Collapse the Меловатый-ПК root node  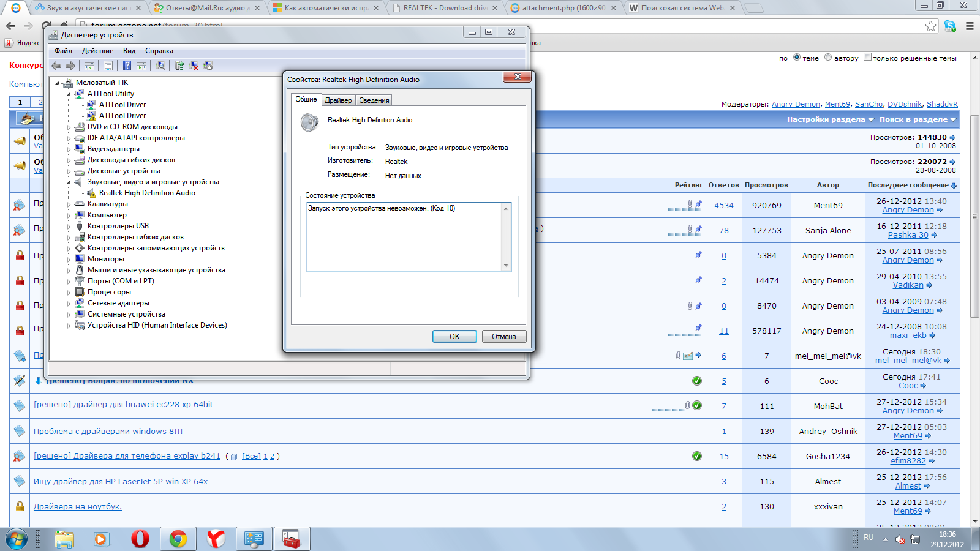[x=57, y=83]
